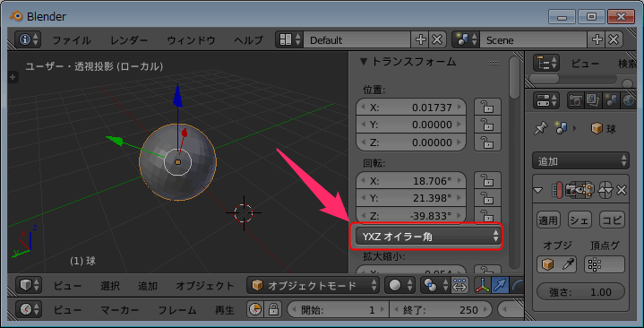Toggle timeline time range lock

click(x=272, y=309)
